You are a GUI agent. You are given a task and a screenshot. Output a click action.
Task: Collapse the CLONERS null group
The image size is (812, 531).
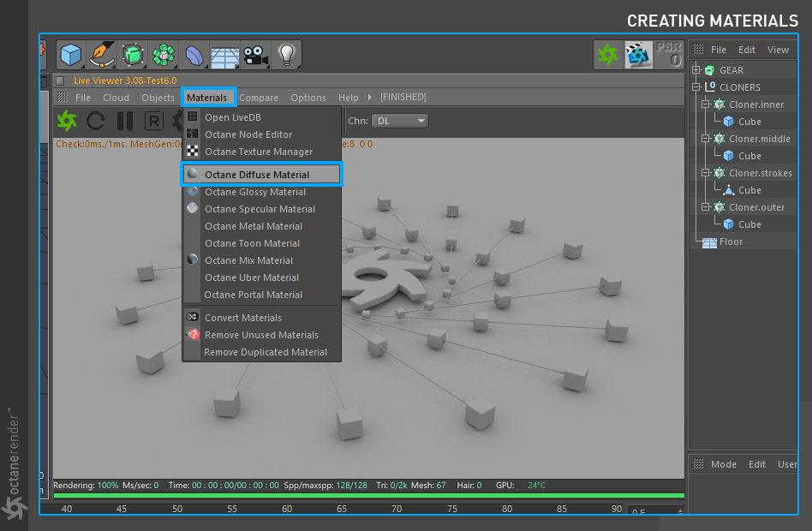pyautogui.click(x=696, y=87)
